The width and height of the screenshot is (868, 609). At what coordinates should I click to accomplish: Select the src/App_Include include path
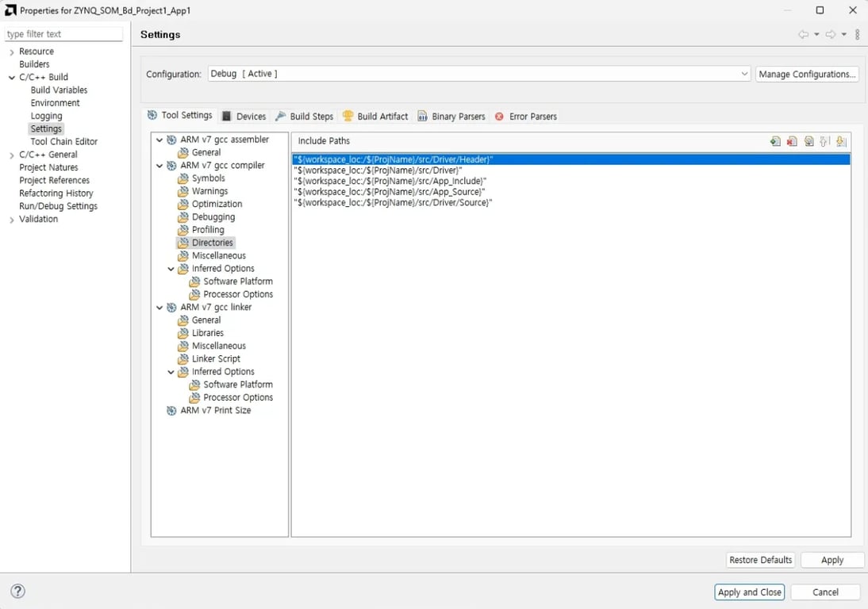point(390,182)
